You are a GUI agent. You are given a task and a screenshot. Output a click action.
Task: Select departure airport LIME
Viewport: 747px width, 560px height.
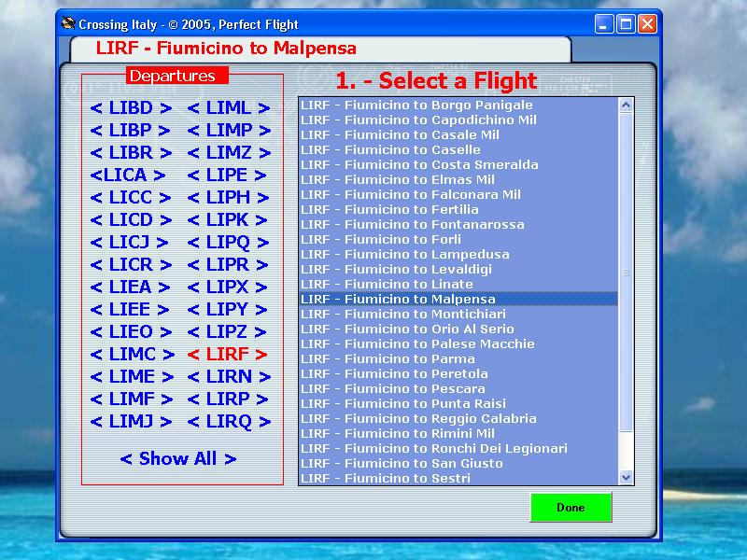click(132, 376)
